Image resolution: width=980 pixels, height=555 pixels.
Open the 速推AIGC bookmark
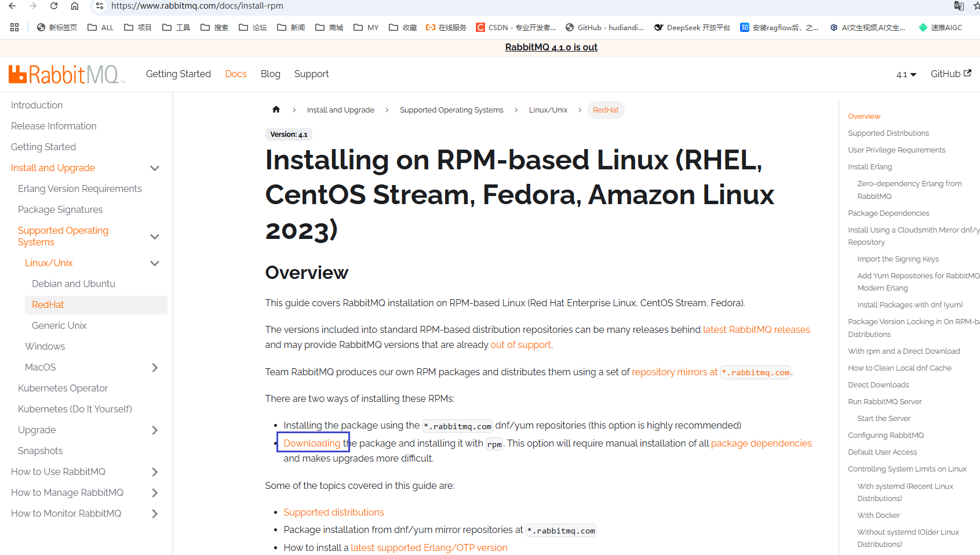click(x=941, y=27)
